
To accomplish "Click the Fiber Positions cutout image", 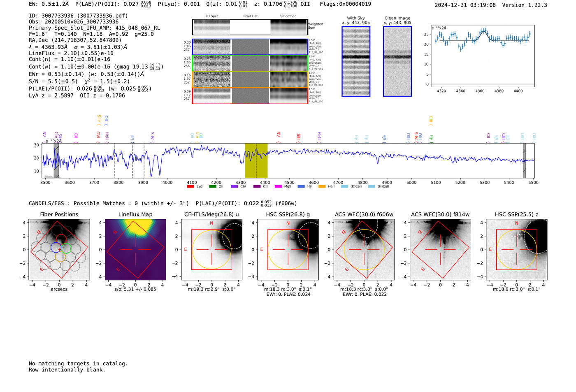I will pyautogui.click(x=59, y=249).
